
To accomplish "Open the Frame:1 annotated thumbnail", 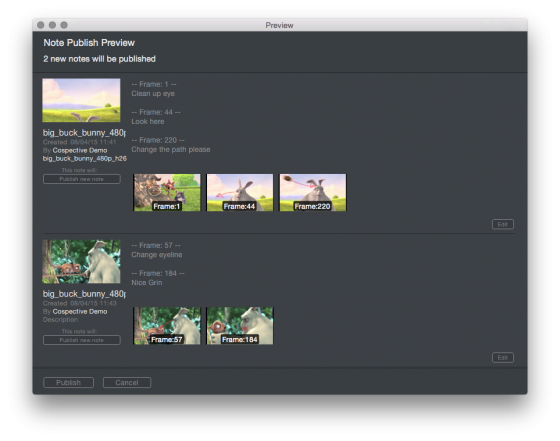I will [167, 192].
